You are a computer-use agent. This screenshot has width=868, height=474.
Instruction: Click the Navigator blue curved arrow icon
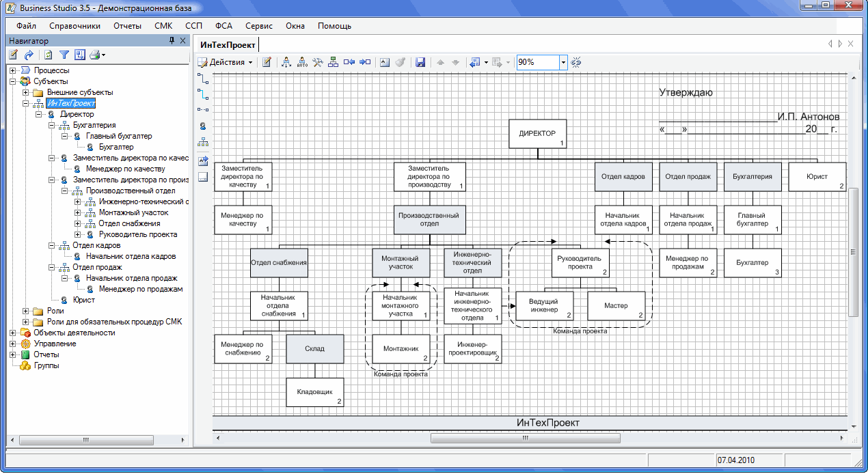(29, 55)
